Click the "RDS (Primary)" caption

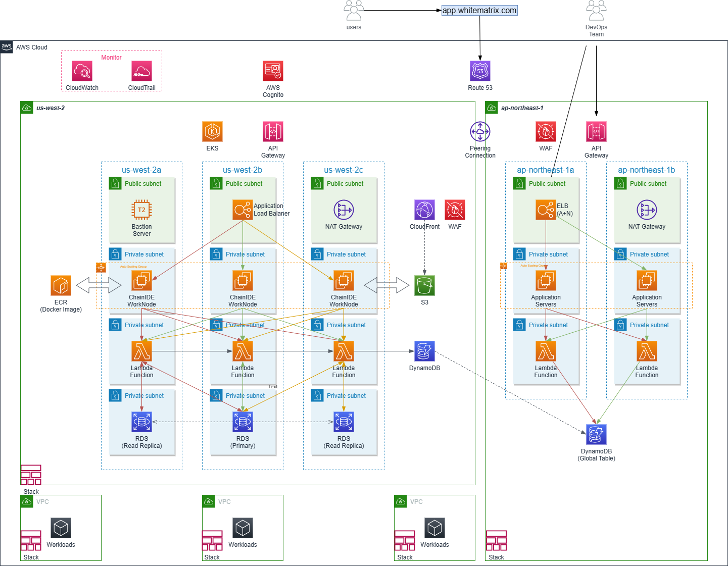[243, 442]
